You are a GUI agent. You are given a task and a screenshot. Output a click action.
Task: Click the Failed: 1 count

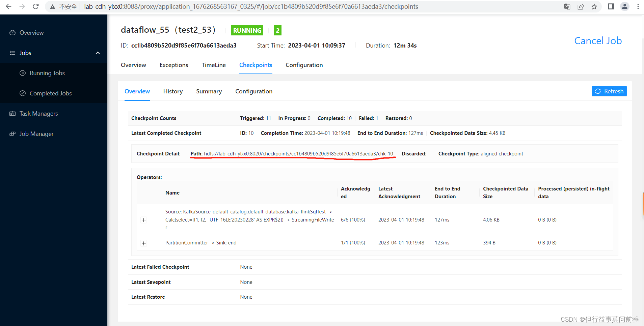(368, 118)
